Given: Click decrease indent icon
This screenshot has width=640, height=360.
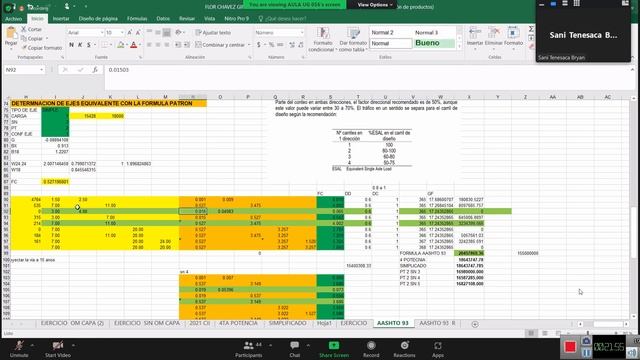Looking at the screenshot, I should pyautogui.click(x=178, y=45).
